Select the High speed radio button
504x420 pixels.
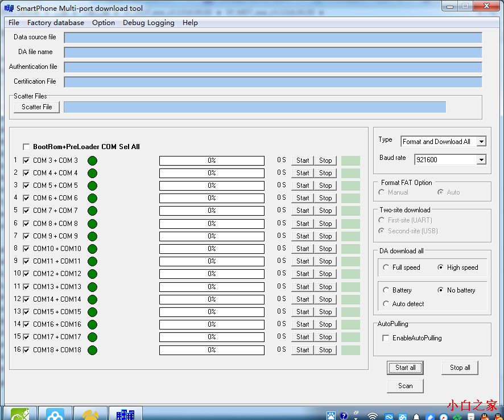tap(441, 267)
